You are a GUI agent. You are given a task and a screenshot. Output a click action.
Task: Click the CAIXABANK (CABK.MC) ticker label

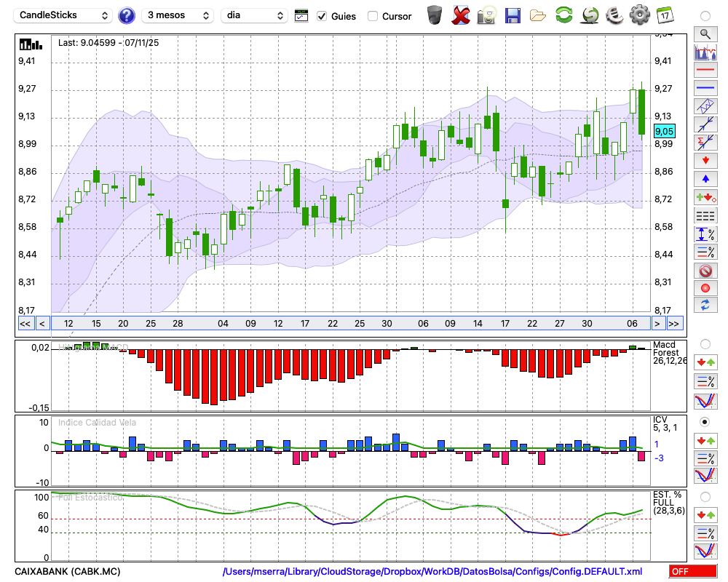point(67,571)
